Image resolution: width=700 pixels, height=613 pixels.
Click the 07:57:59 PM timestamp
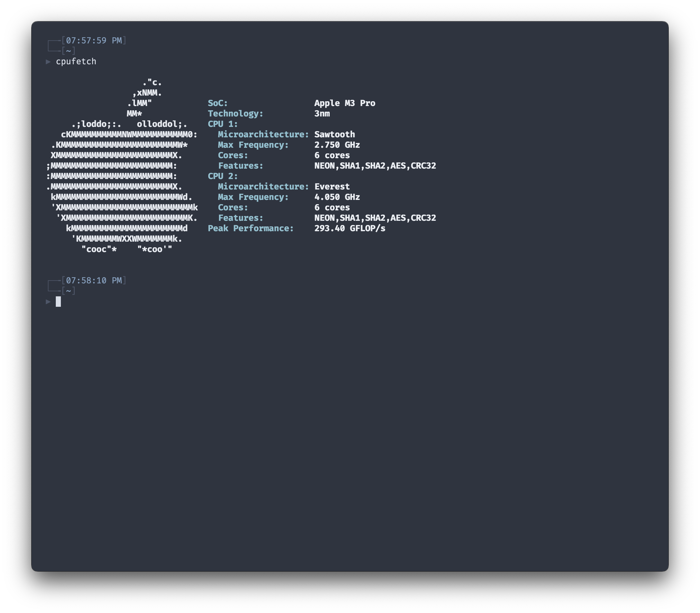[94, 41]
